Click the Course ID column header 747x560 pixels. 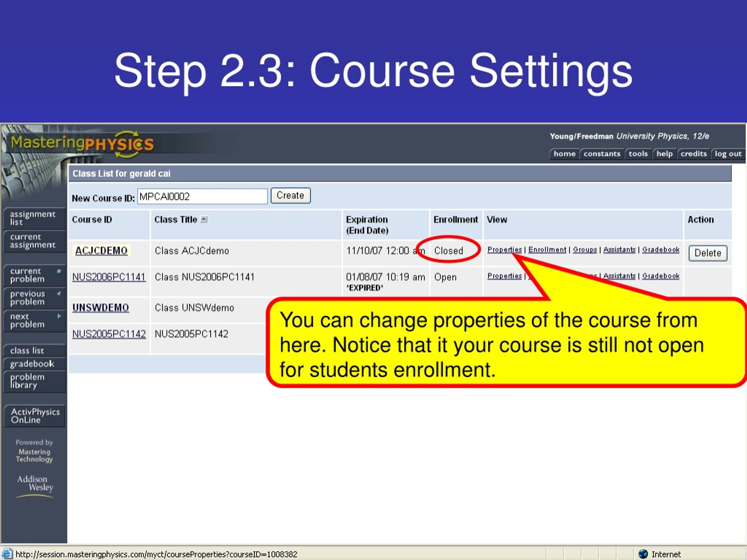click(x=92, y=219)
